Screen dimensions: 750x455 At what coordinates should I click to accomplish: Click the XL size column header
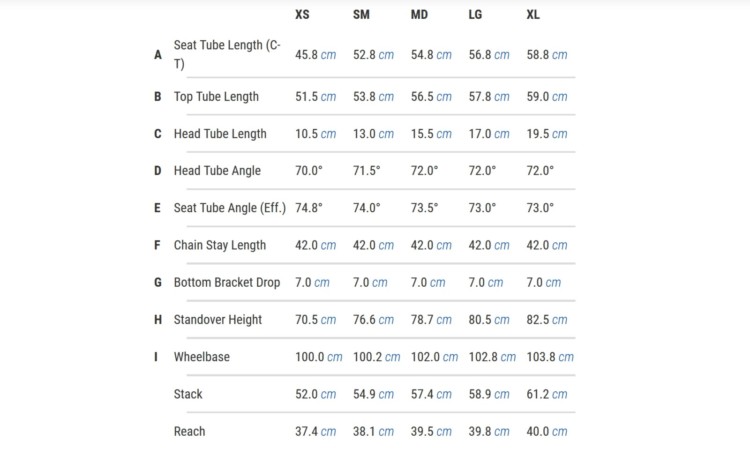pyautogui.click(x=533, y=14)
